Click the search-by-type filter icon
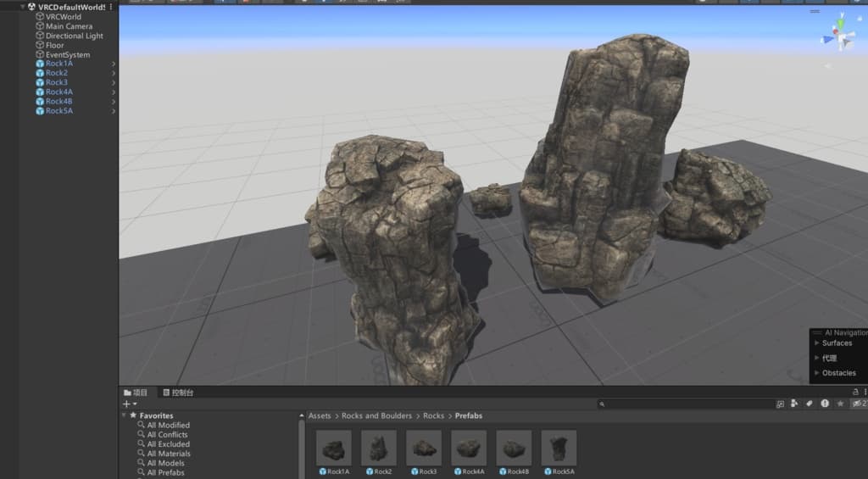This screenshot has width=868, height=479. [x=795, y=404]
